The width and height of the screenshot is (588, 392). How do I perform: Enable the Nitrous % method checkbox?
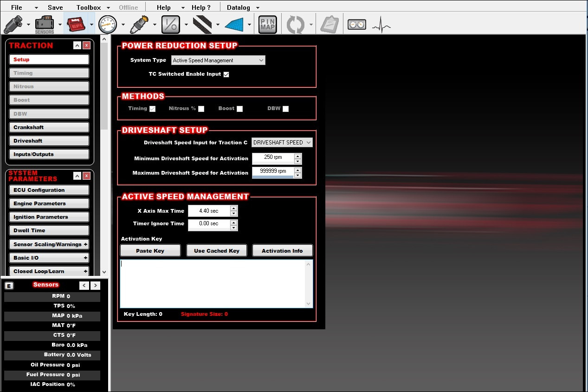201,109
